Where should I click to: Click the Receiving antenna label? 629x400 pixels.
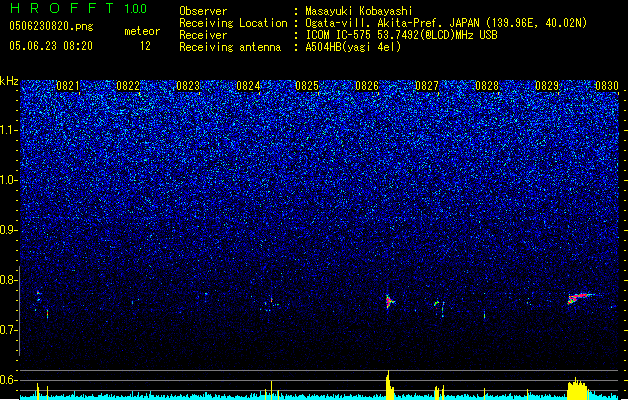(230, 47)
